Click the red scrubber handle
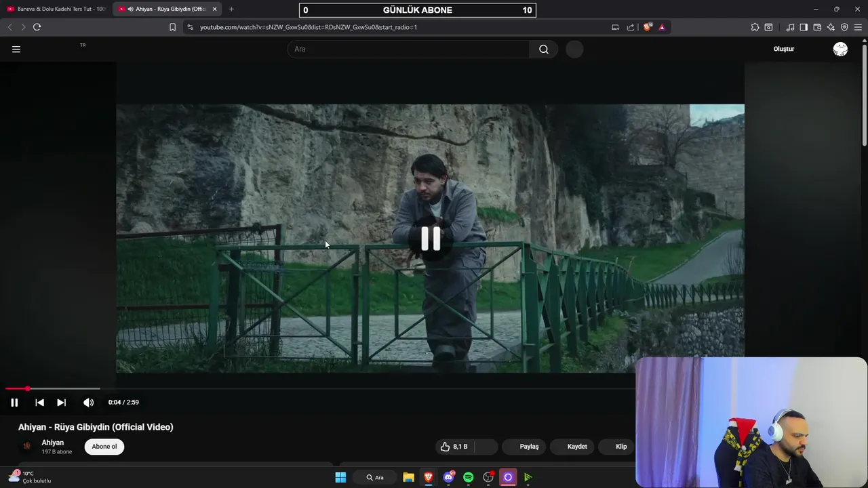 tap(28, 388)
